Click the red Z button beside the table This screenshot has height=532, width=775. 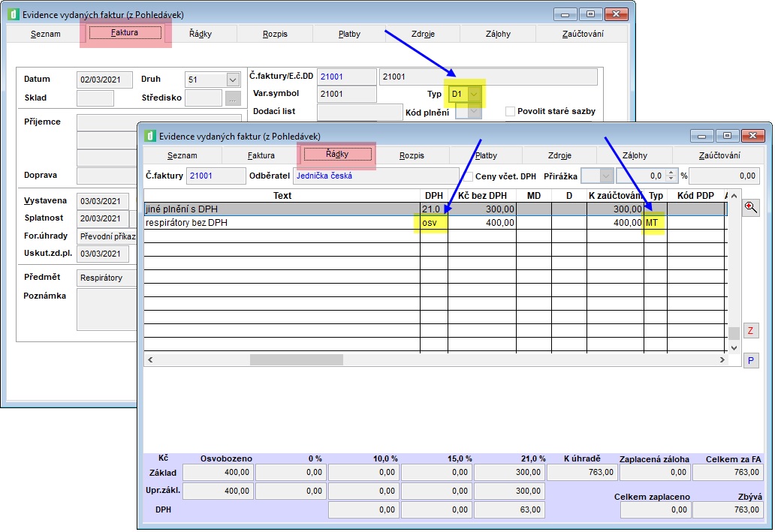[751, 330]
